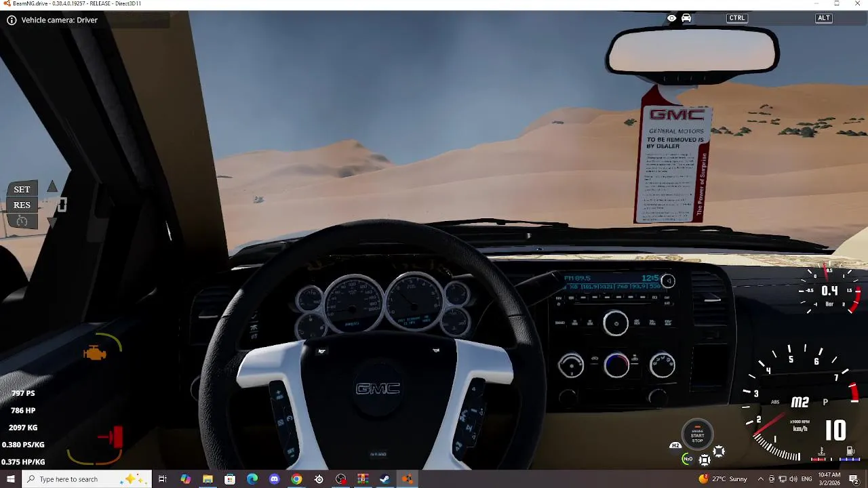Open Task View in the taskbar

pyautogui.click(x=163, y=479)
